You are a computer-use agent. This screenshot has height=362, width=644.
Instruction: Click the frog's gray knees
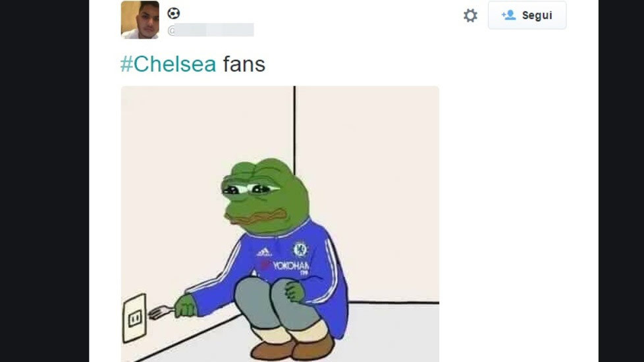coord(276,303)
